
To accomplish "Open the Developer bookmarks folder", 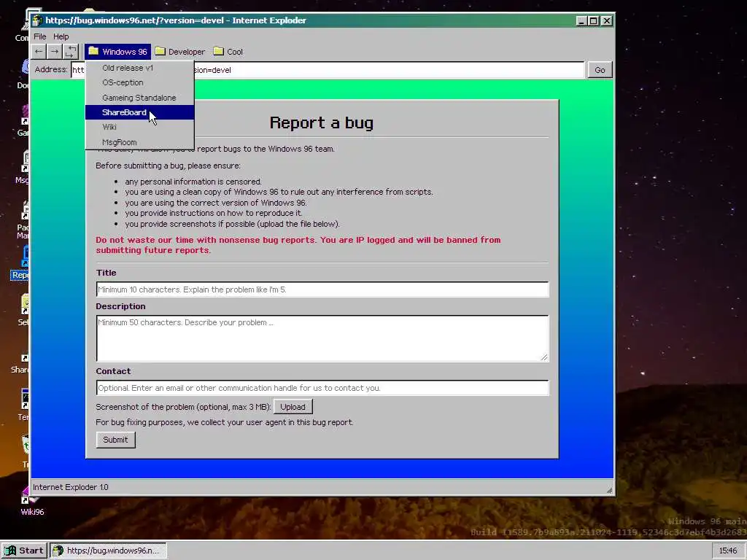I will pyautogui.click(x=180, y=52).
